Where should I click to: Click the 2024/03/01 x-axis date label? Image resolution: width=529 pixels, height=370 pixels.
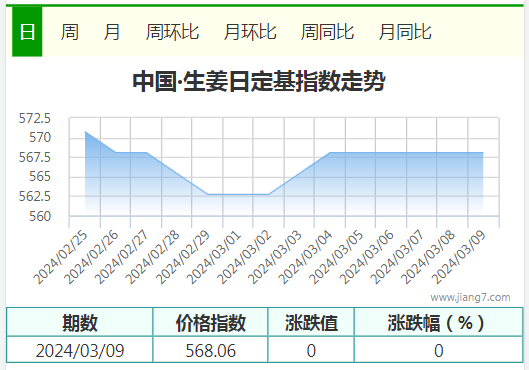tap(214, 257)
